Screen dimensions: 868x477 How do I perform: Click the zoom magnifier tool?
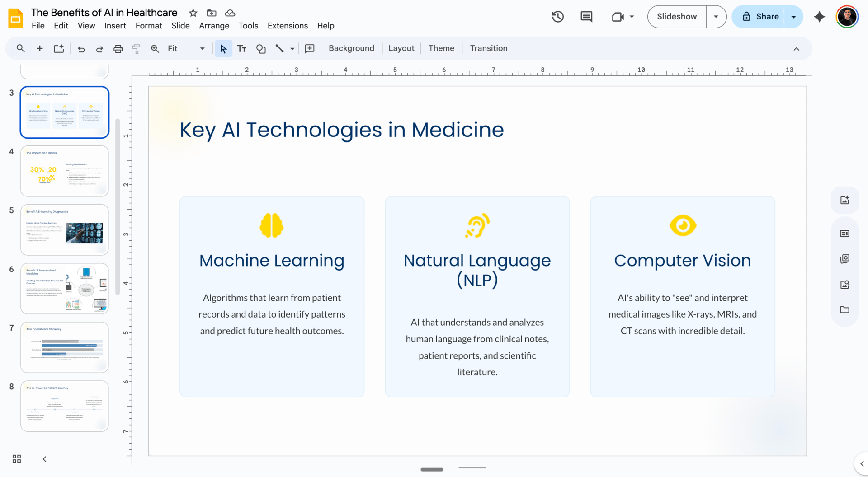tap(155, 48)
